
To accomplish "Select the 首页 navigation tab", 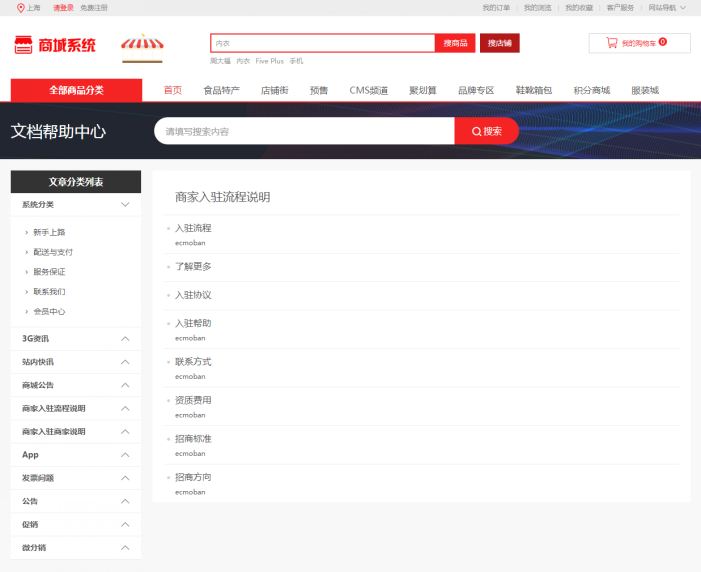I will click(172, 90).
